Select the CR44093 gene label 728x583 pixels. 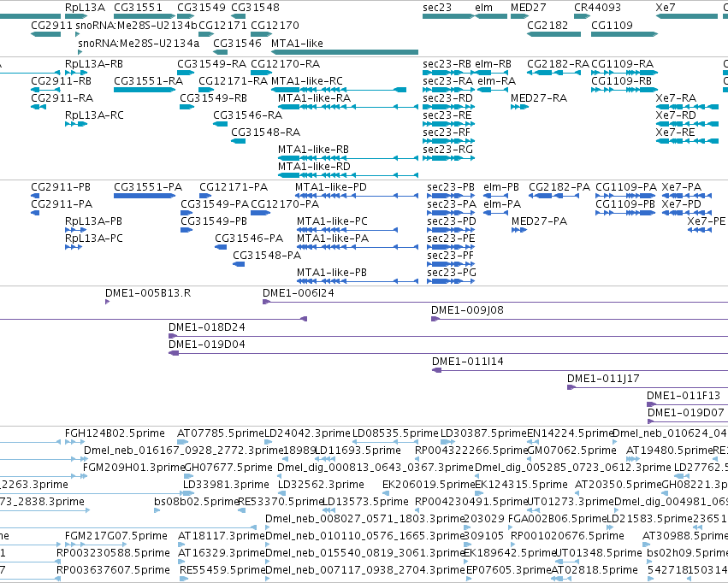597,8
